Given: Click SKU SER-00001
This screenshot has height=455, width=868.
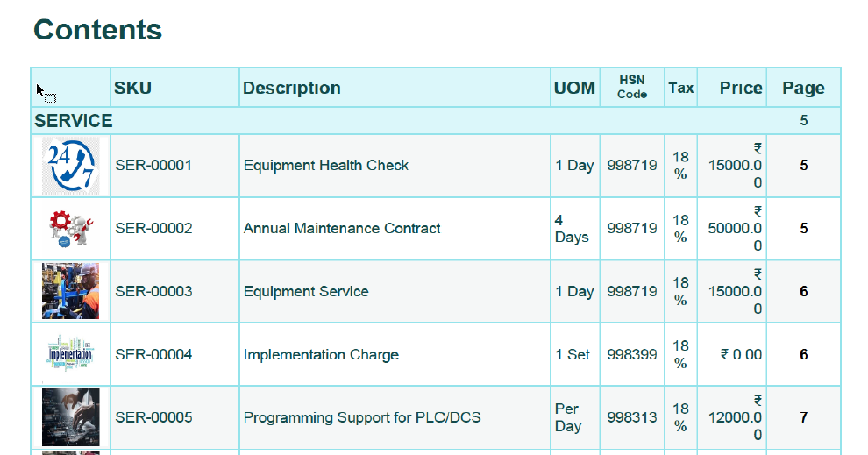Looking at the screenshot, I should tap(153, 166).
